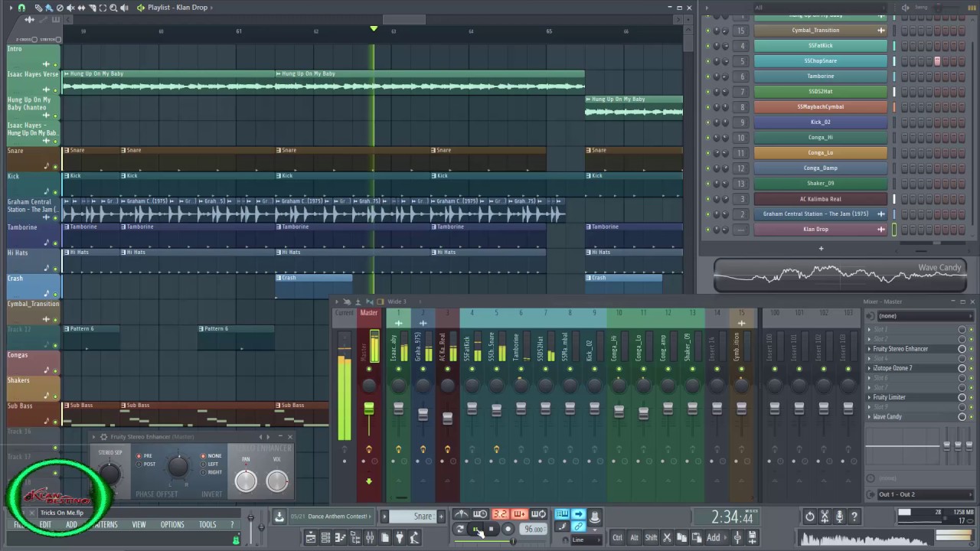Adjust the Master mixer track fader
Viewport: 980px width, 551px height.
point(368,409)
